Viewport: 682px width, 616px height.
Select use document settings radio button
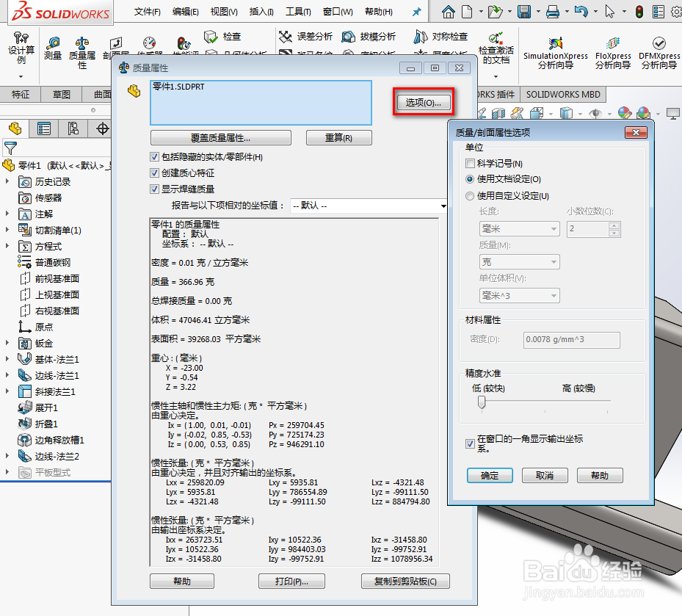[x=470, y=179]
